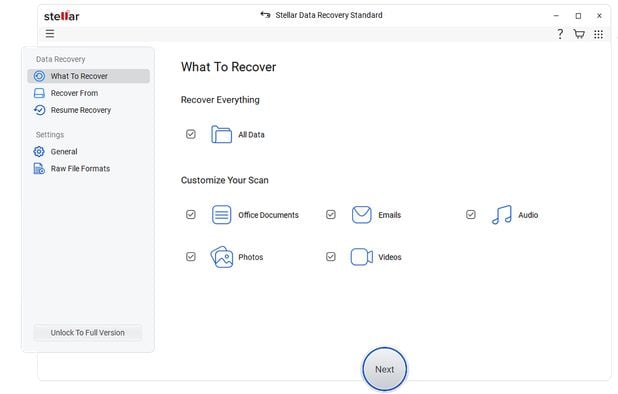The width and height of the screenshot is (618, 394).
Task: Click the Videos label
Action: [x=390, y=257]
